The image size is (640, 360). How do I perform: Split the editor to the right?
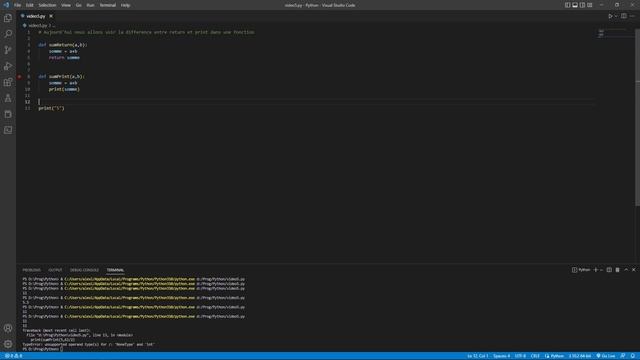[624, 16]
